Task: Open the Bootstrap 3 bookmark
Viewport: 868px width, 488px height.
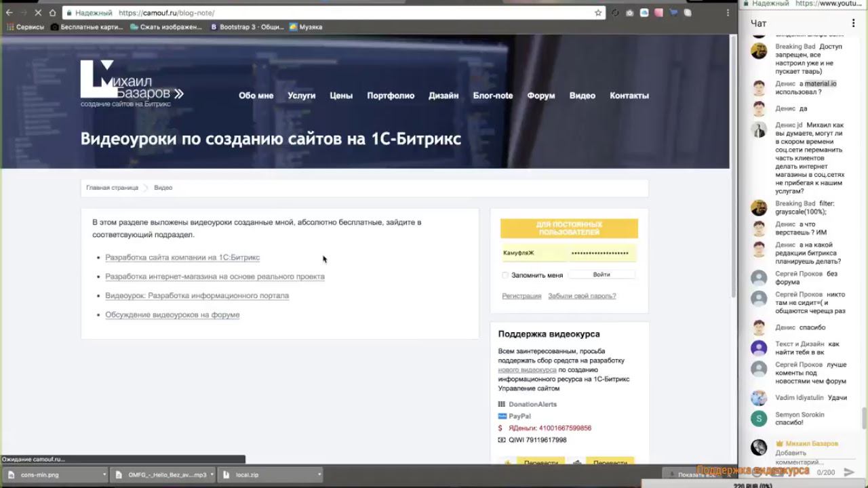Action: (247, 27)
